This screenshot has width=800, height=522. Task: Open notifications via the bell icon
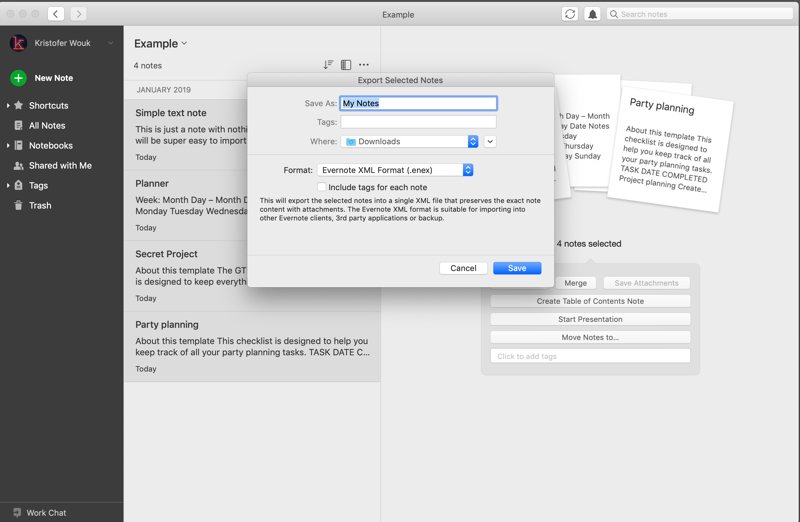[x=592, y=14]
